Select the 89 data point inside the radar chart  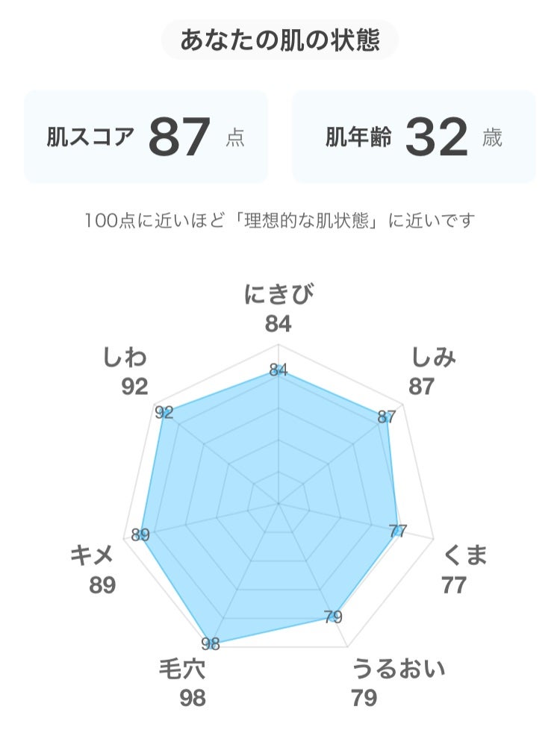point(140,534)
